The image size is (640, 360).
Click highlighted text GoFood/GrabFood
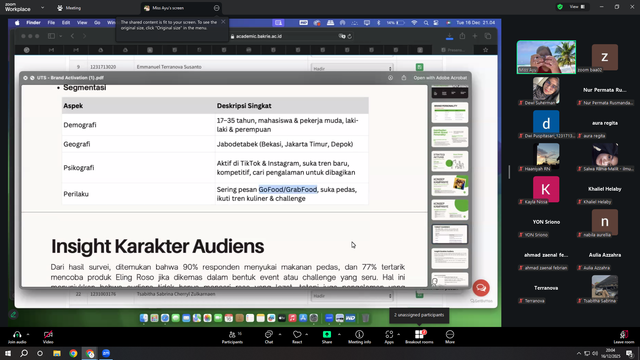pos(288,189)
